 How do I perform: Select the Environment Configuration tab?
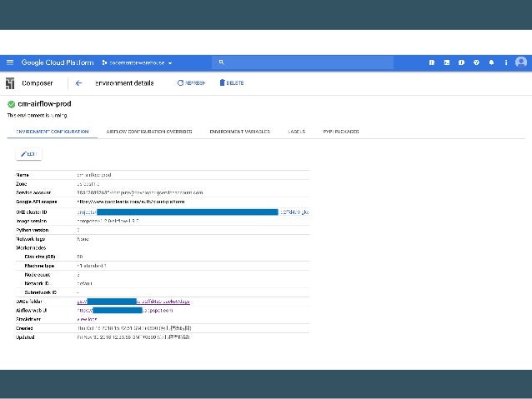click(x=48, y=132)
